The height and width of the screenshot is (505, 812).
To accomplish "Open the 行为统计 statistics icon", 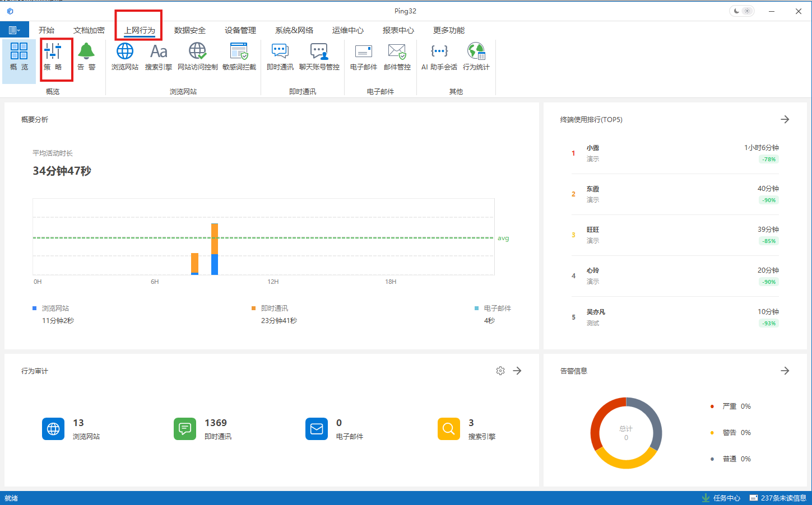I will pos(476,57).
